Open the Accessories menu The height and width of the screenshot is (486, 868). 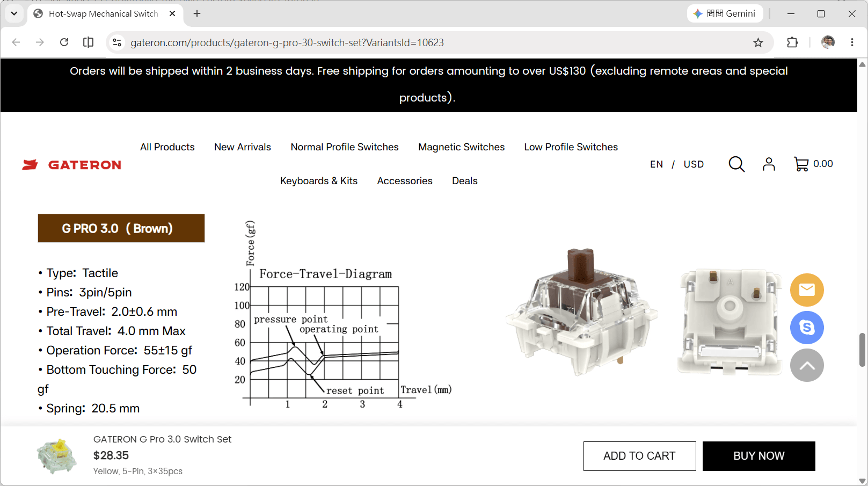click(x=405, y=181)
